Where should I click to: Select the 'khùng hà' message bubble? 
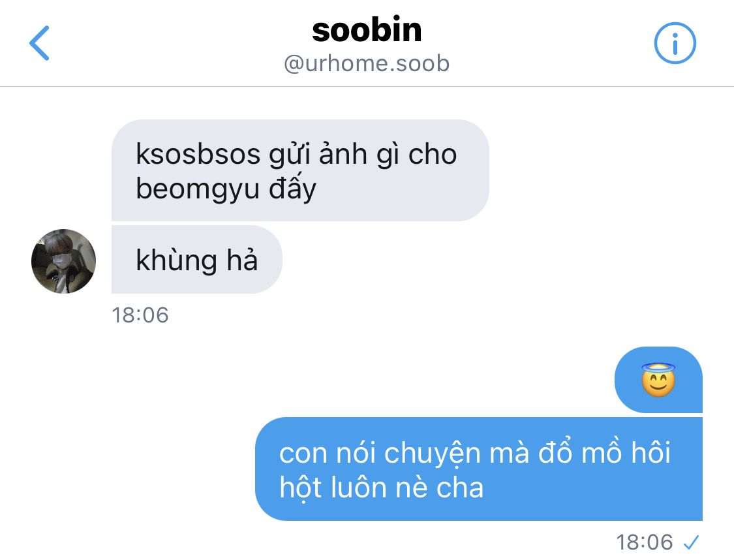tap(196, 259)
